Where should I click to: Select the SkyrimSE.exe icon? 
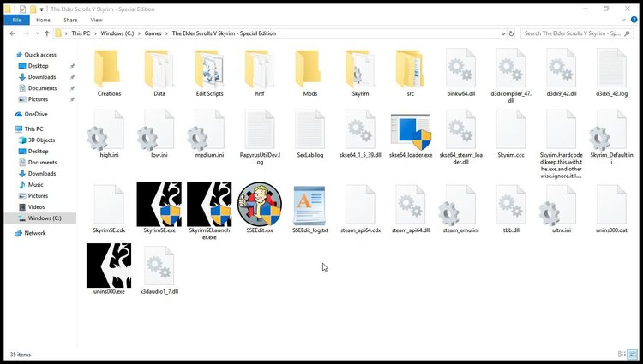[159, 205]
